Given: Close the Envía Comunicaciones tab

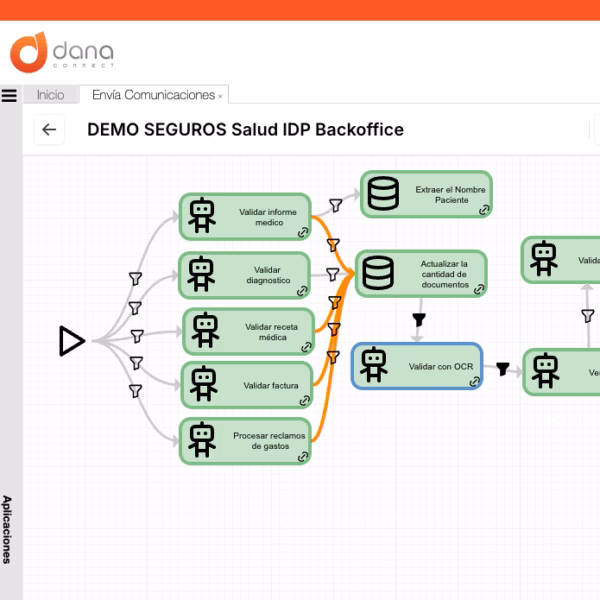Looking at the screenshot, I should [220, 96].
